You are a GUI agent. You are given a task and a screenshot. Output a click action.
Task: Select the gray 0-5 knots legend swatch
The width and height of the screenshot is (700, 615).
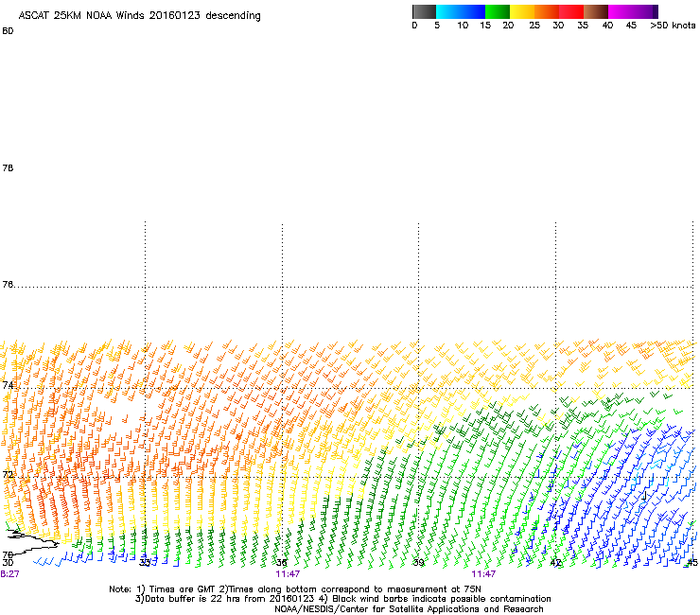[x=424, y=11]
